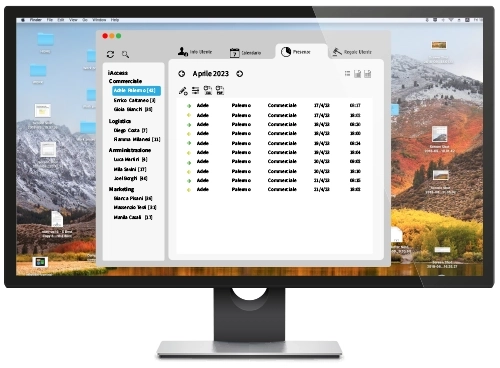Select Joel Borghi in the user list
The height and width of the screenshot is (368, 500).
130,178
